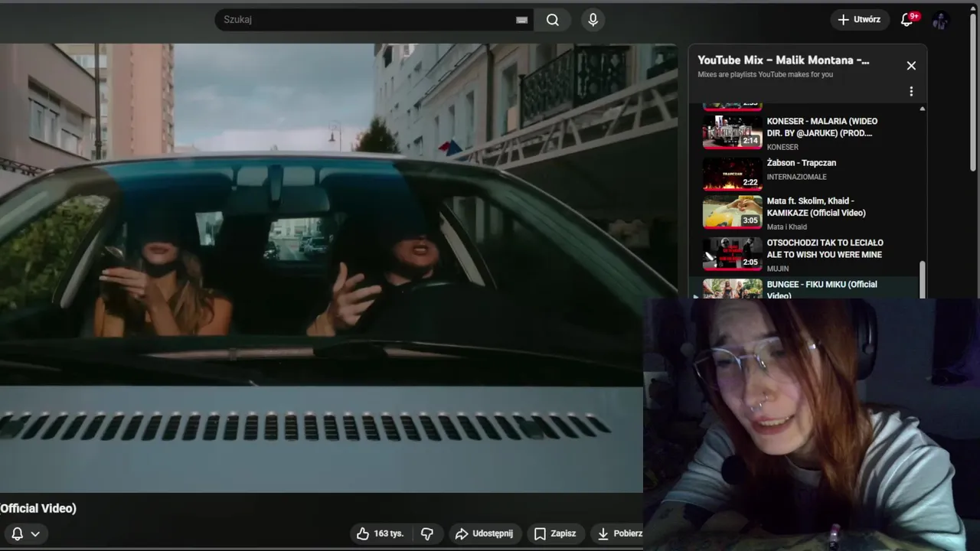Open OTSOCHODZI TAK TO LECIAŁO video title
The height and width of the screenshot is (551, 980).
pyautogui.click(x=825, y=249)
